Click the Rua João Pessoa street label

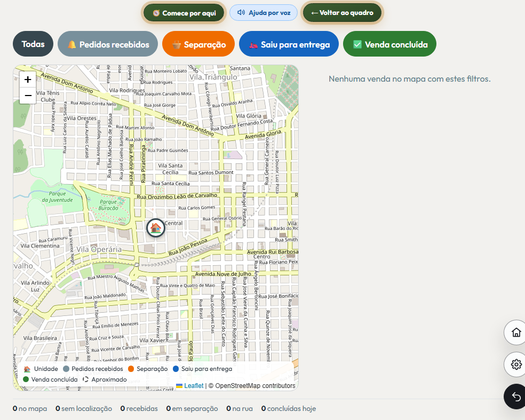(x=188, y=247)
